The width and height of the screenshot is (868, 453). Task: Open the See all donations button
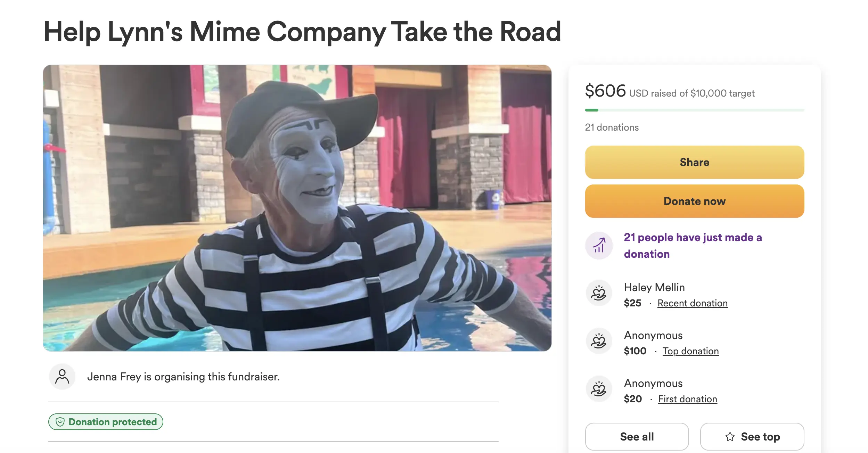click(x=637, y=437)
